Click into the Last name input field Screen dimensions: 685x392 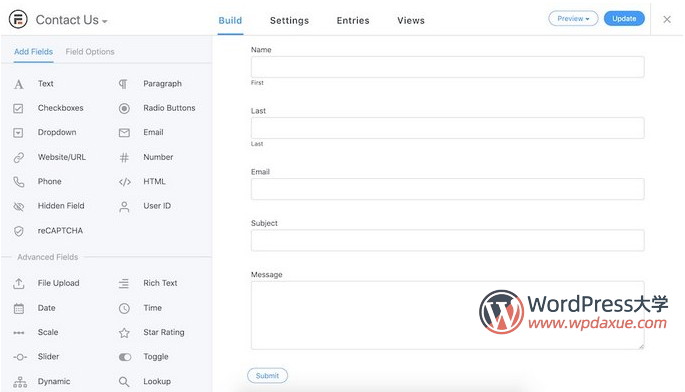[x=447, y=128]
